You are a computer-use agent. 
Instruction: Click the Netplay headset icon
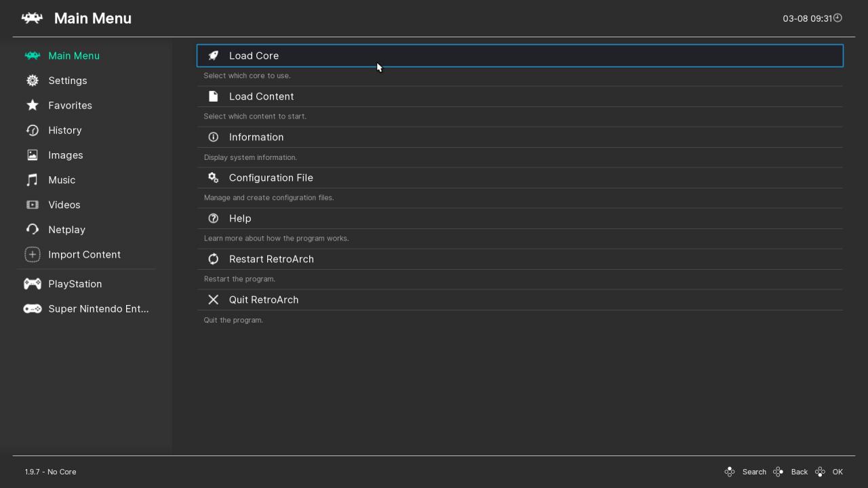[x=32, y=230]
